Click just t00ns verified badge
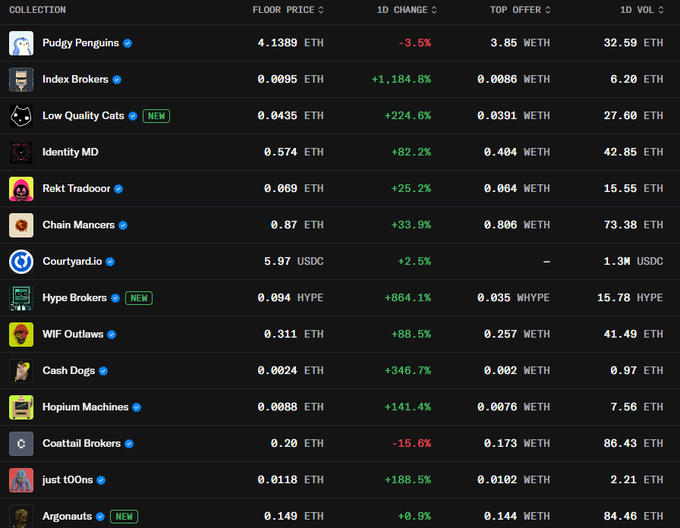This screenshot has height=528, width=680. (101, 480)
